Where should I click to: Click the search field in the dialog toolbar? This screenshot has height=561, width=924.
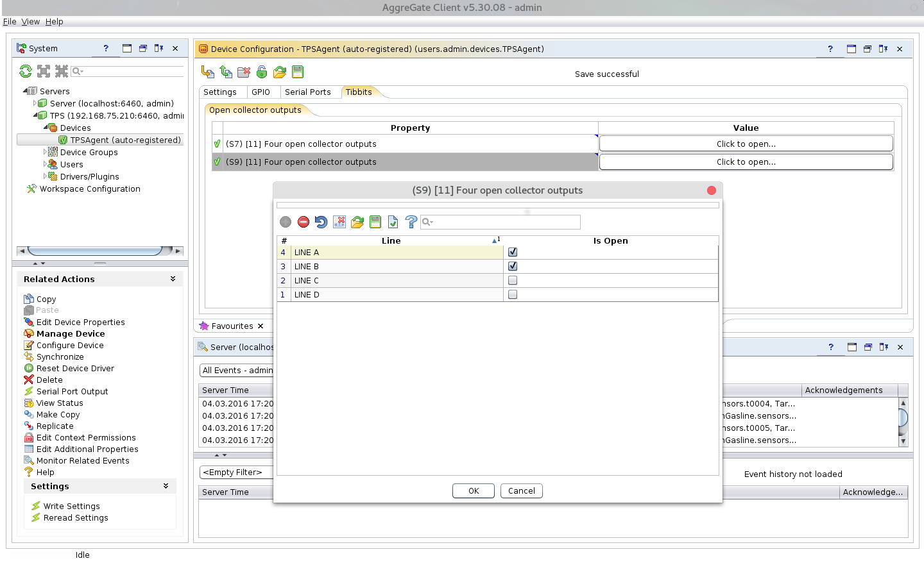tap(501, 222)
